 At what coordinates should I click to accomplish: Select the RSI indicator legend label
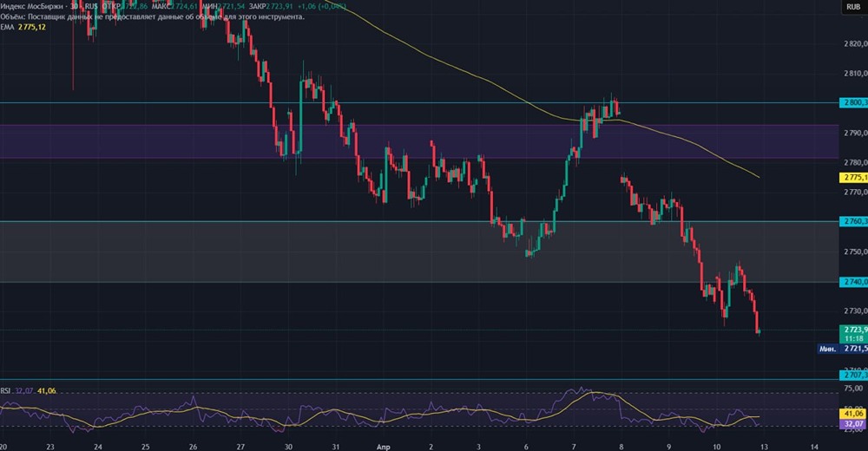click(5, 390)
